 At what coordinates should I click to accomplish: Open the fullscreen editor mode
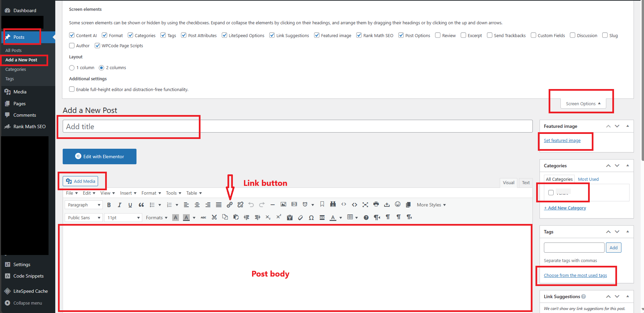[365, 205]
